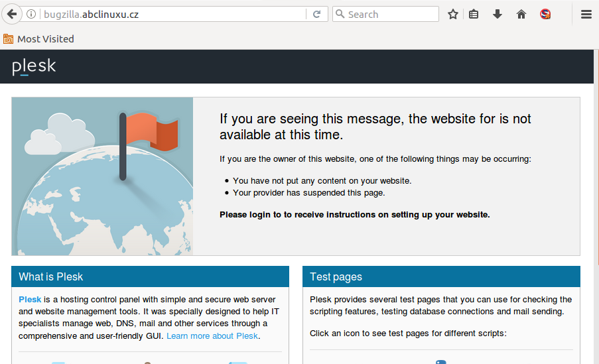
Task: Reload the page with refresh icon
Action: pos(316,14)
